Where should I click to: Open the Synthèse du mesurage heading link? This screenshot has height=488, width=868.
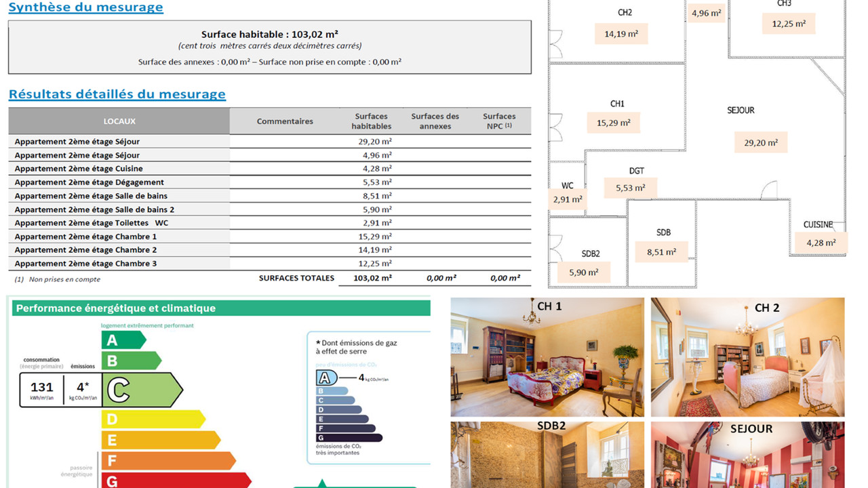coord(85,7)
